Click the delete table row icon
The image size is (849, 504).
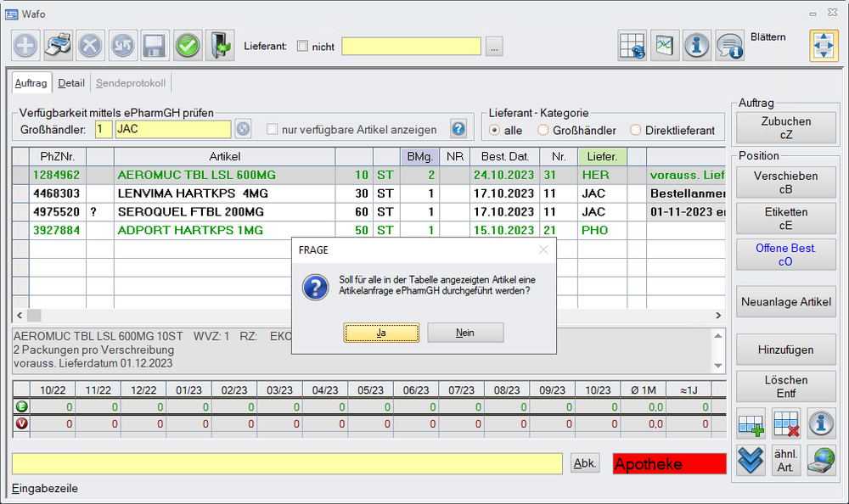click(x=786, y=423)
